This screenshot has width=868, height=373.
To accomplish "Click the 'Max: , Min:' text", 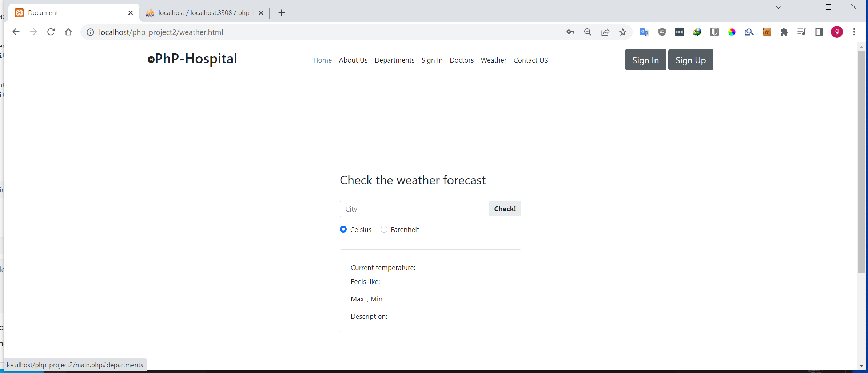I will (x=367, y=299).
